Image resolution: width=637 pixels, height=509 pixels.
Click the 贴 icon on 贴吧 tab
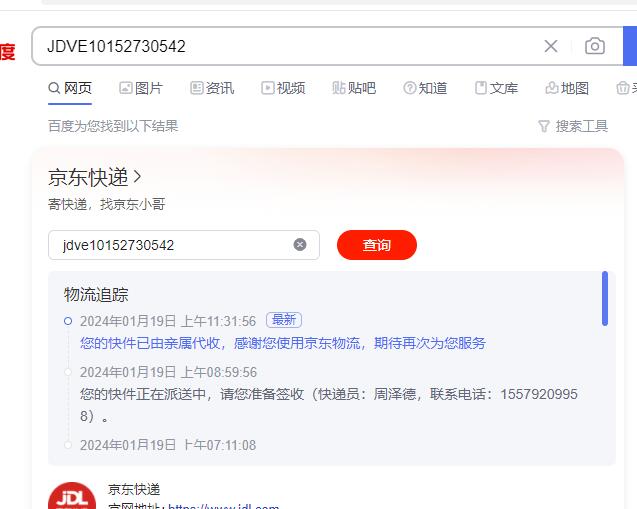click(339, 88)
